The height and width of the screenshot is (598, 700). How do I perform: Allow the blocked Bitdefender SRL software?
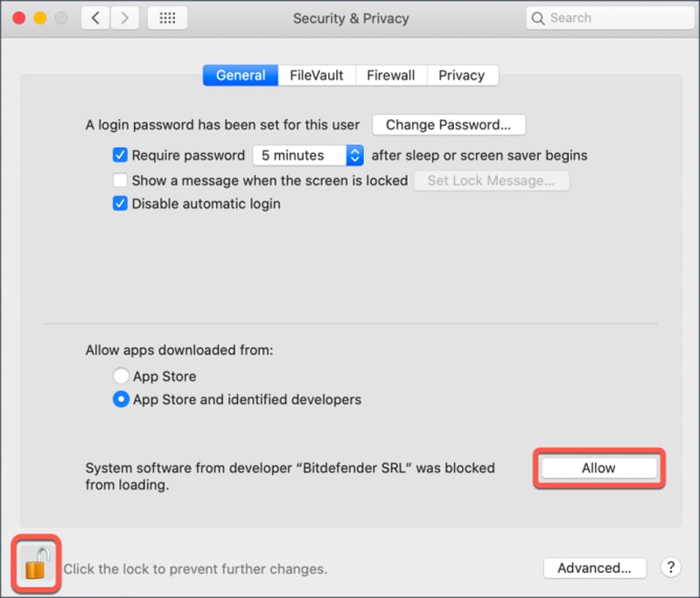click(x=598, y=469)
